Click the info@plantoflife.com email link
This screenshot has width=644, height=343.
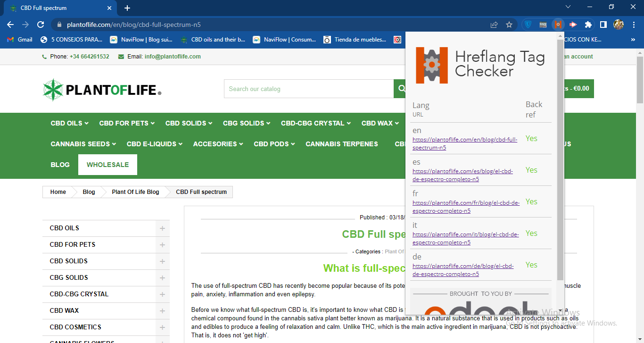pyautogui.click(x=173, y=57)
